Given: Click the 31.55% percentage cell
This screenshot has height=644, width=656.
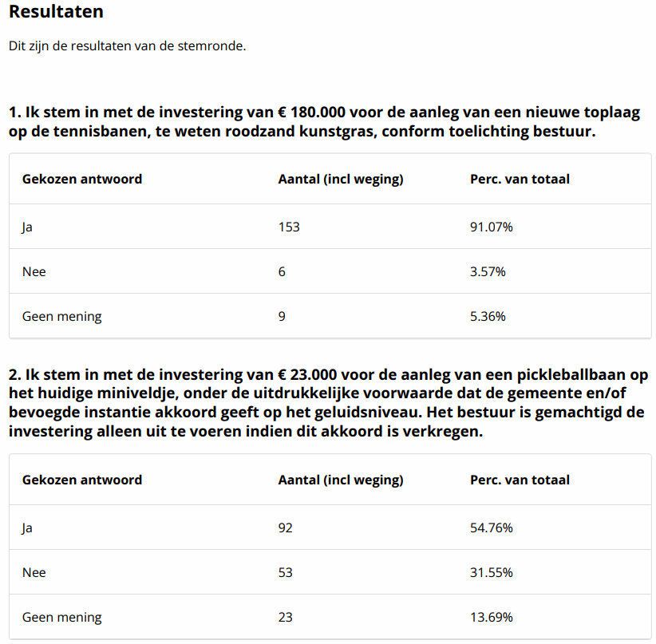Looking at the screenshot, I should [492, 572].
